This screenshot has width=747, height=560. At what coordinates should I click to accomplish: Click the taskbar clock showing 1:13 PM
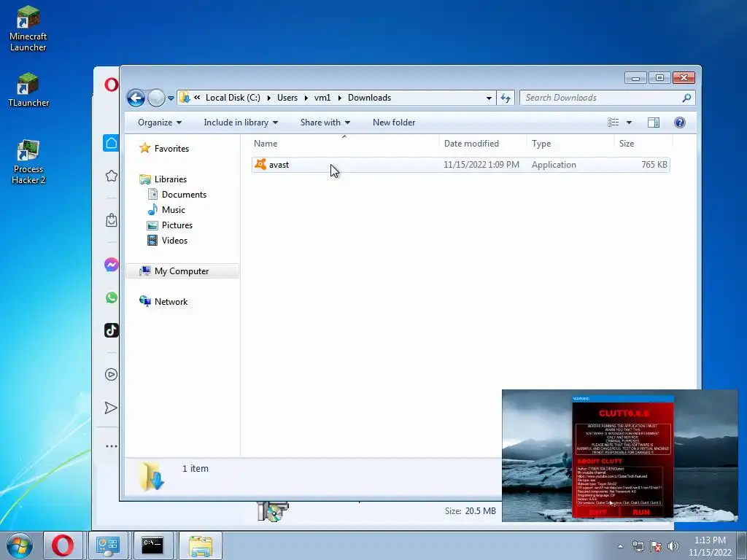(710, 546)
